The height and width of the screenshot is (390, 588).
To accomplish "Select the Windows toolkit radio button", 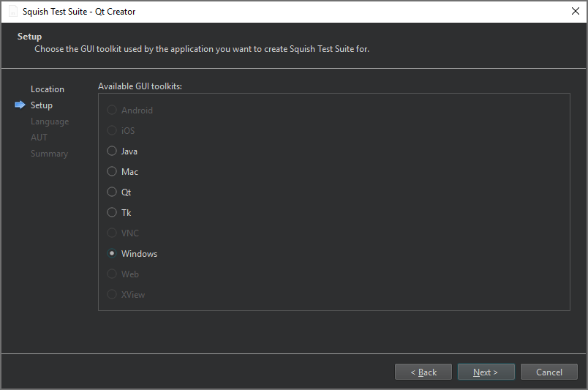I will tap(112, 254).
